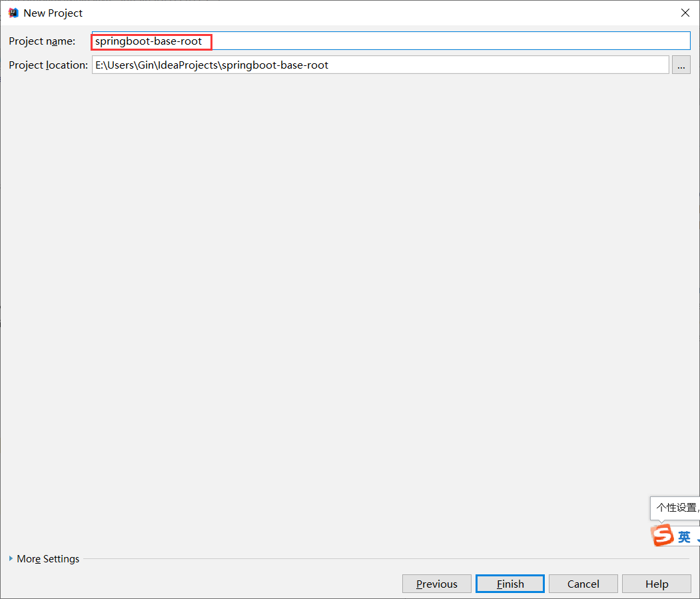Screen dimensions: 700x599
Task: Click the Project location path field
Action: (x=380, y=65)
